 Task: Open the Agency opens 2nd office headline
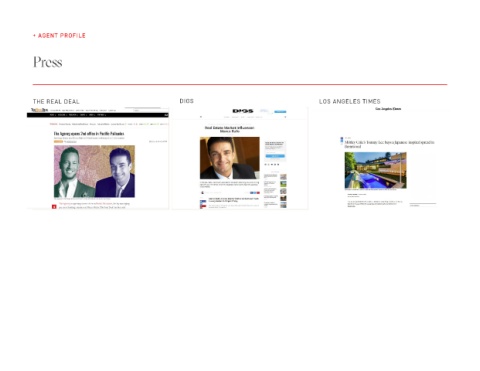pos(89,133)
